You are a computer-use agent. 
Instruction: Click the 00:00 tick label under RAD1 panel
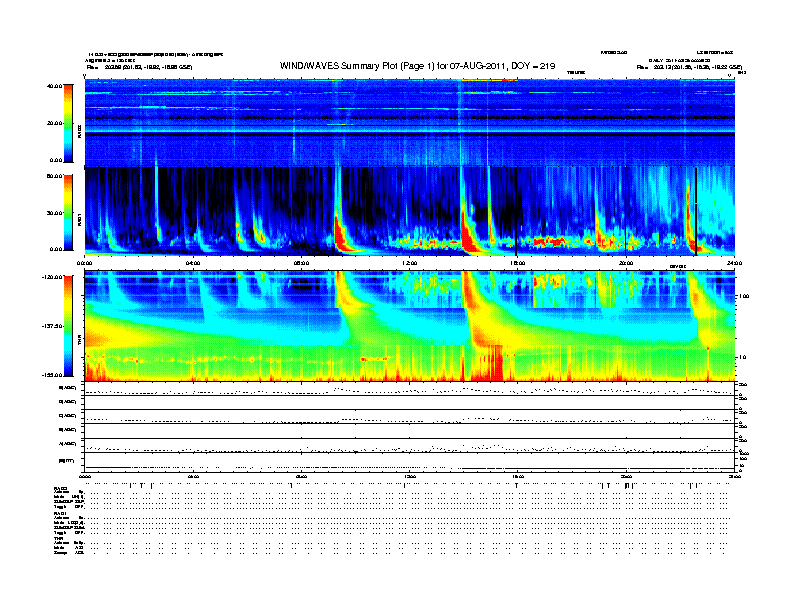click(84, 263)
